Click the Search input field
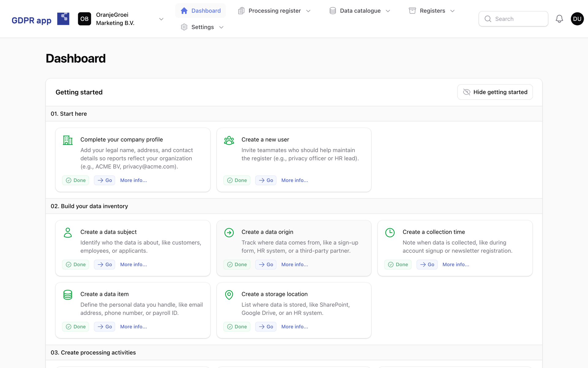Viewport: 588px width, 368px height. (x=513, y=19)
